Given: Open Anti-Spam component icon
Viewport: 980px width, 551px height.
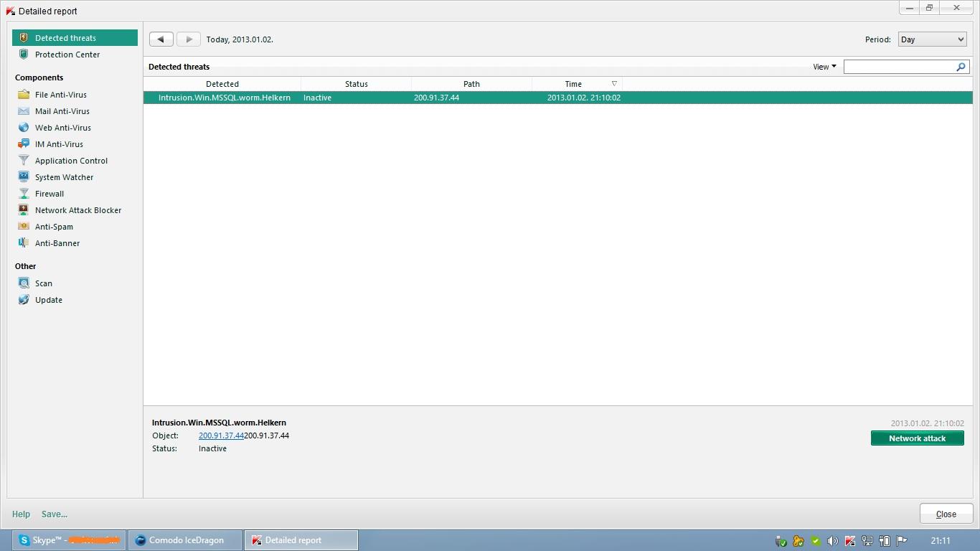Looking at the screenshot, I should (x=24, y=227).
